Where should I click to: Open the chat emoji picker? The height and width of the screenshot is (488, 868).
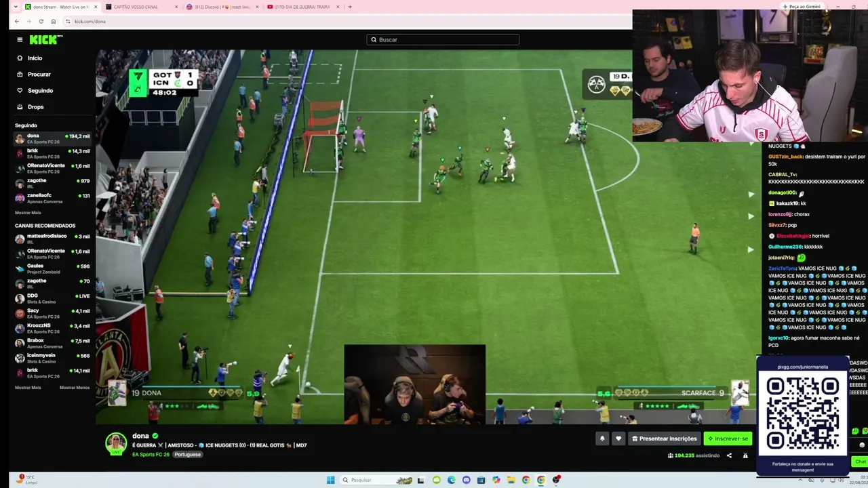pyautogui.click(x=862, y=445)
